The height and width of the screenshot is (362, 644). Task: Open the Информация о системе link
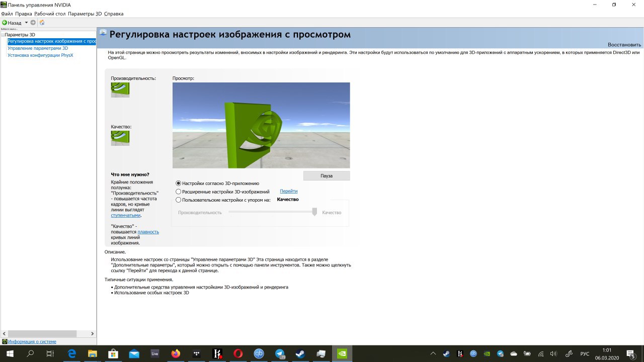(32, 341)
